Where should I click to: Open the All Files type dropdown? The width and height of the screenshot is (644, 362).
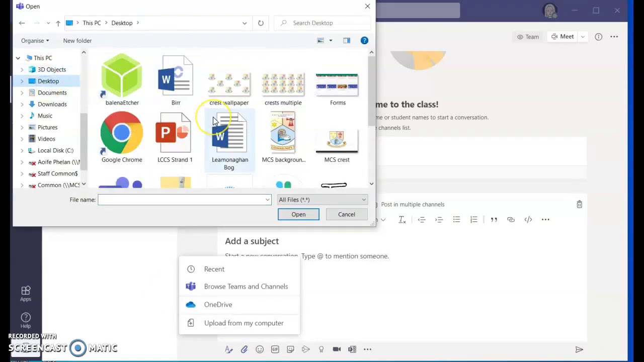[x=323, y=200]
